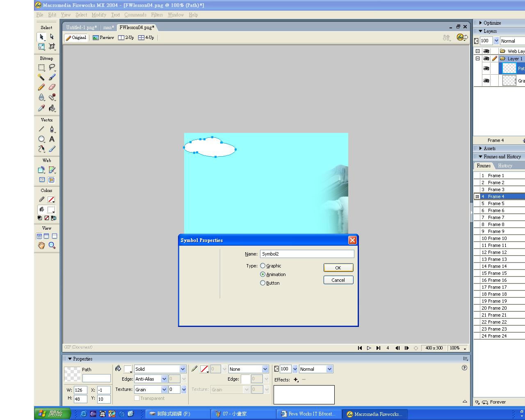
Task: Collapse Layer 1 in Layers panel
Action: coord(477,59)
